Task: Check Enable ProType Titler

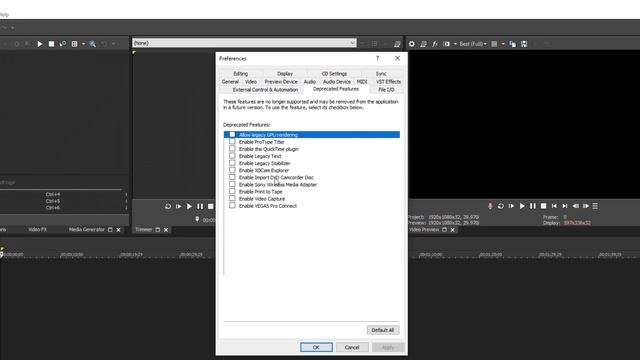Action: pos(232,142)
